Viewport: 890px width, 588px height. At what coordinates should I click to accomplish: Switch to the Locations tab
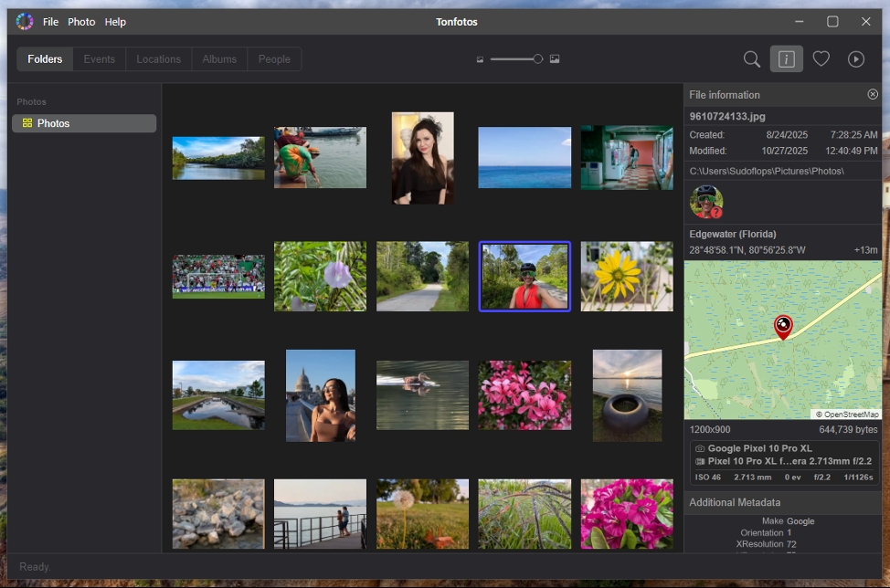159,59
